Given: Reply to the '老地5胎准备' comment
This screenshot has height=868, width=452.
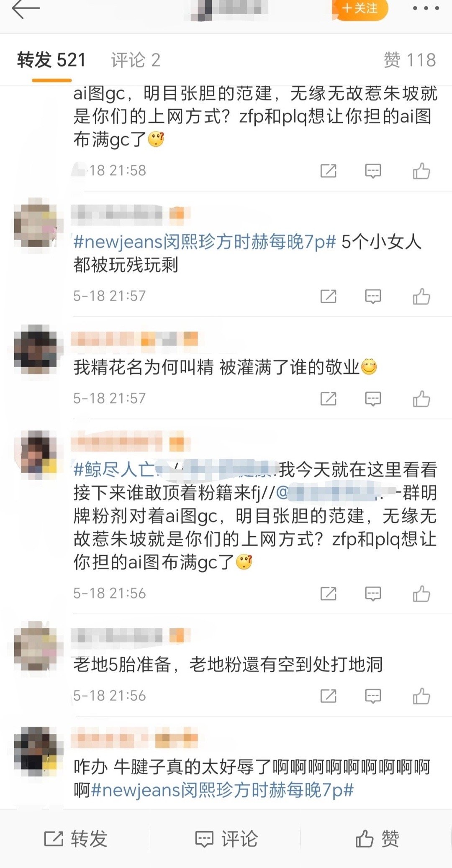Looking at the screenshot, I should coord(372,696).
